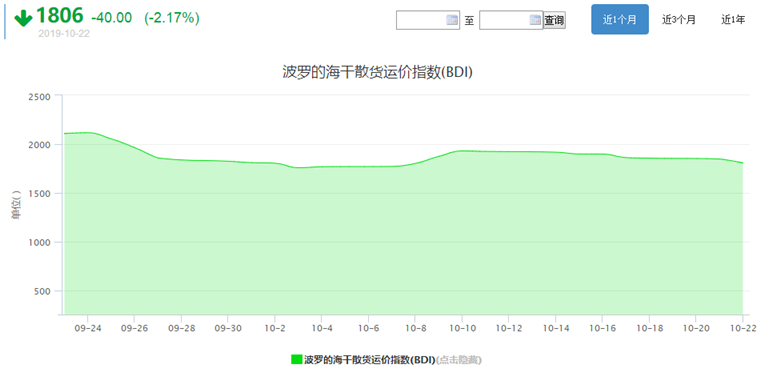Click x-axis label 10-16

(602, 328)
